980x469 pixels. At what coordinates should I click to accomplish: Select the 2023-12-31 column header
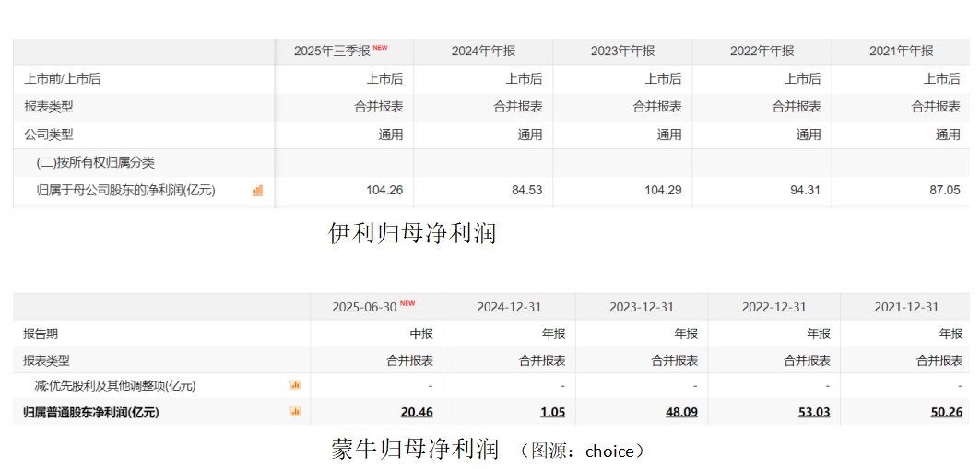(x=642, y=307)
